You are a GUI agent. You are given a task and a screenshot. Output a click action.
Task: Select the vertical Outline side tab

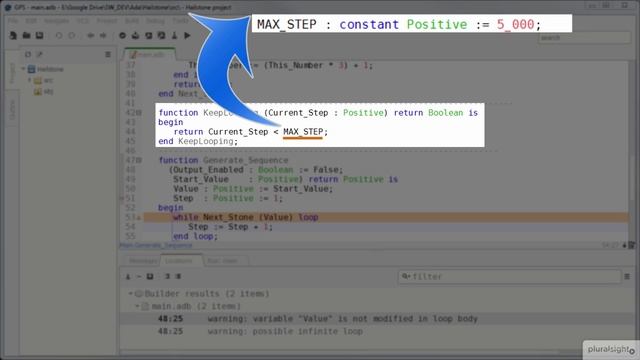[x=11, y=109]
